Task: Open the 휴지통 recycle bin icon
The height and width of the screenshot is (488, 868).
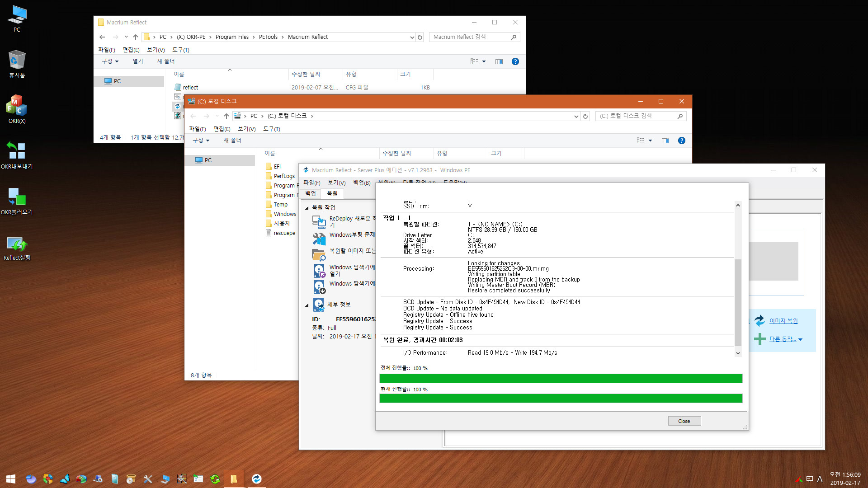Action: point(17,64)
